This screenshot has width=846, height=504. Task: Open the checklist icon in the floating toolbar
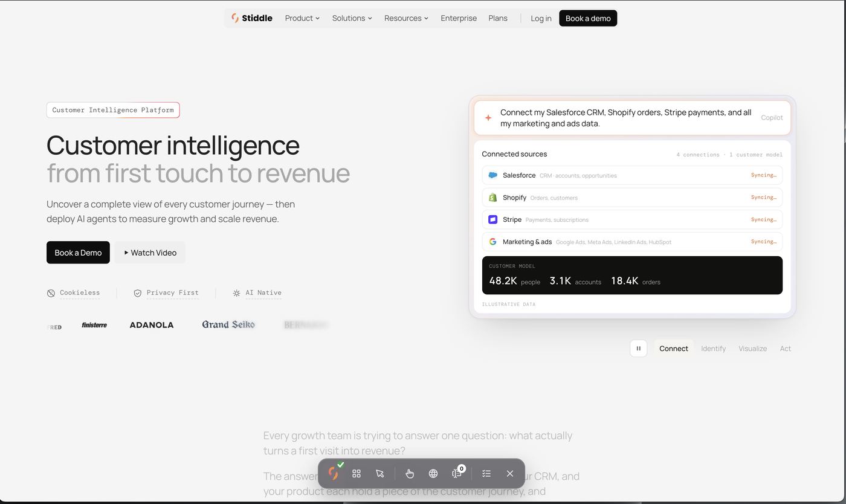click(x=486, y=474)
